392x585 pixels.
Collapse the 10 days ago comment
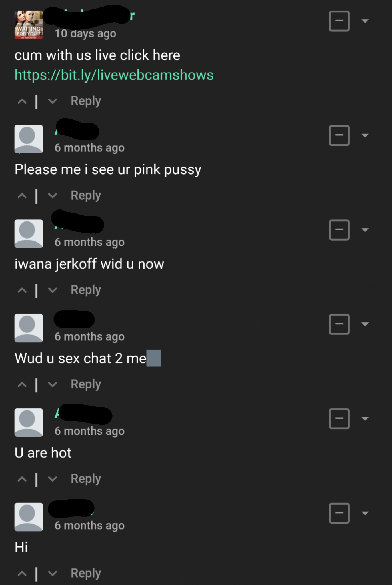(339, 21)
